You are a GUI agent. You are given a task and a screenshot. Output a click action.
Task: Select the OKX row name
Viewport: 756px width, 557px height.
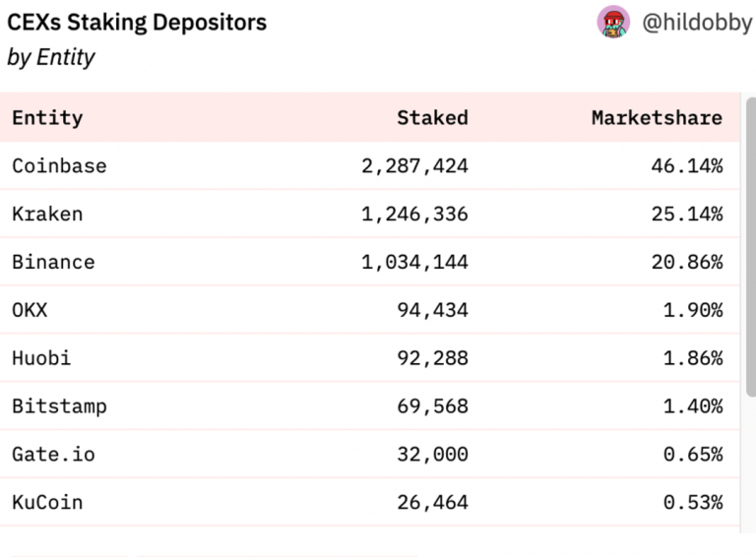click(x=30, y=311)
